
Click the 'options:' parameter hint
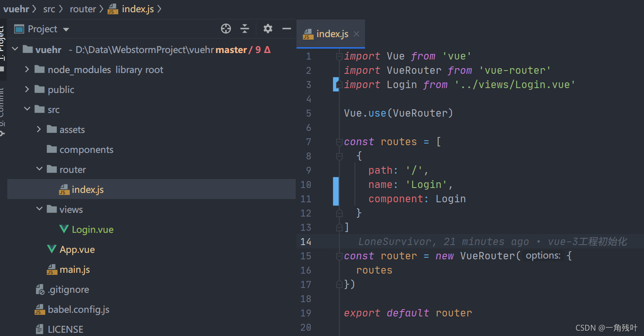click(543, 256)
